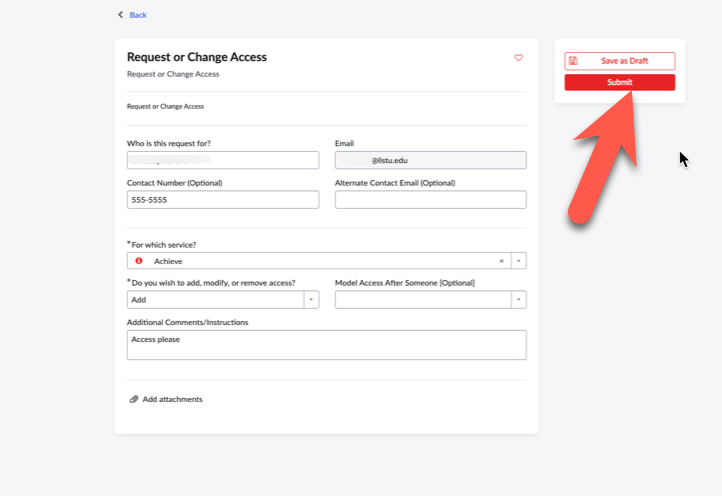Click the paperclip attachment icon
722x496 pixels.
pos(134,399)
